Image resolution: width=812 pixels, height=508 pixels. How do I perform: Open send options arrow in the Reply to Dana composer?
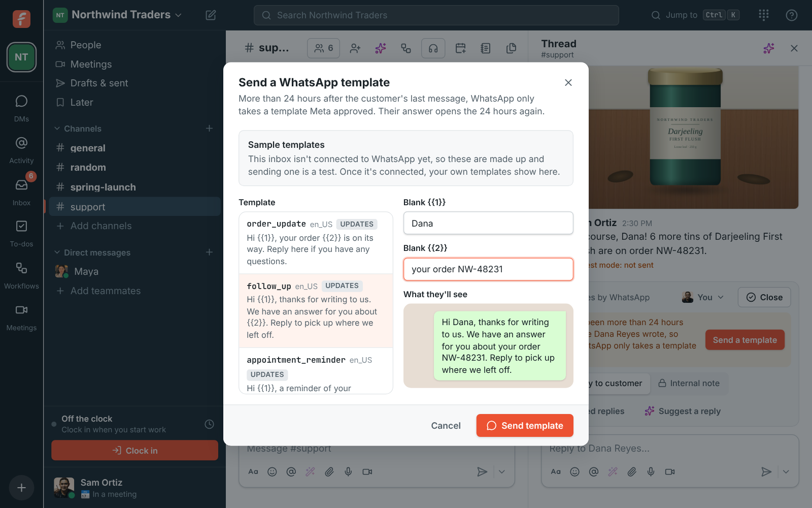tap(786, 472)
